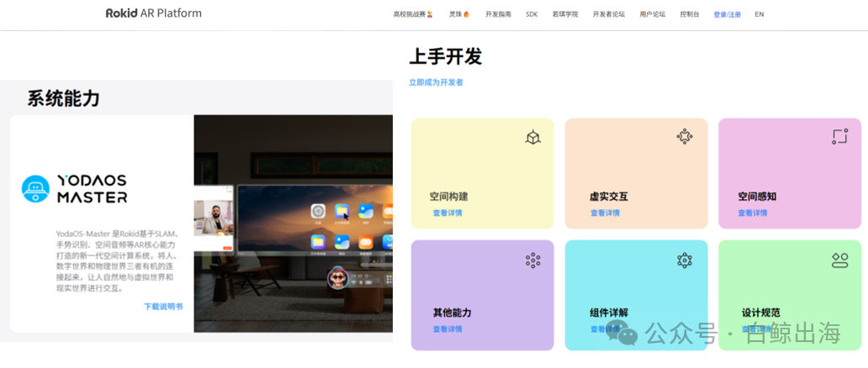
Task: Click the Rokid AR Platform logo
Action: pos(153,13)
